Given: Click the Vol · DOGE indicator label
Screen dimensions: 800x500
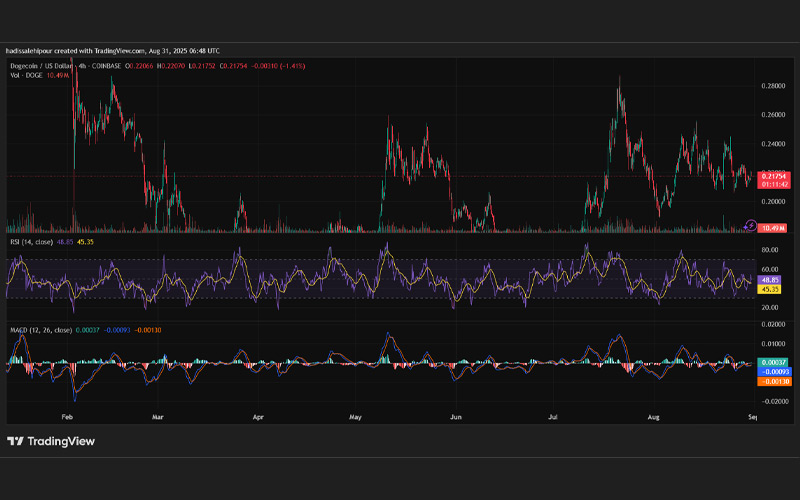Looking at the screenshot, I should pyautogui.click(x=27, y=76).
